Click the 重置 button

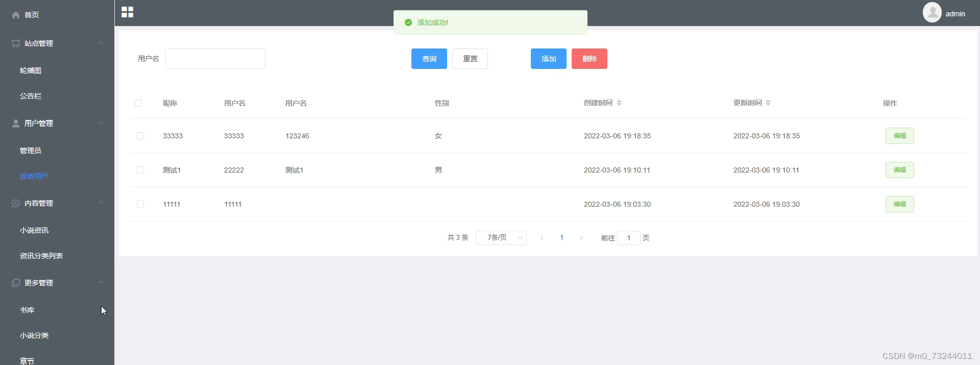[470, 59]
